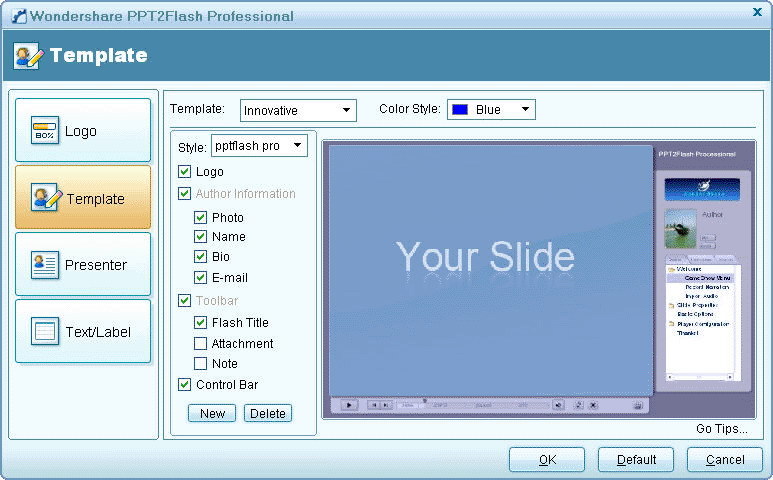Toggle the Name checkbox
This screenshot has width=773, height=480.
coord(200,237)
